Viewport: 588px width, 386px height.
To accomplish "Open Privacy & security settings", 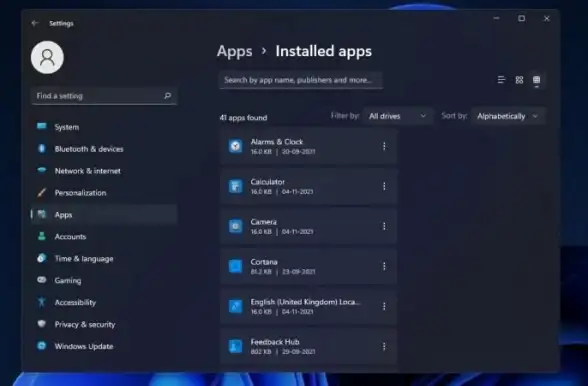I will click(104, 324).
